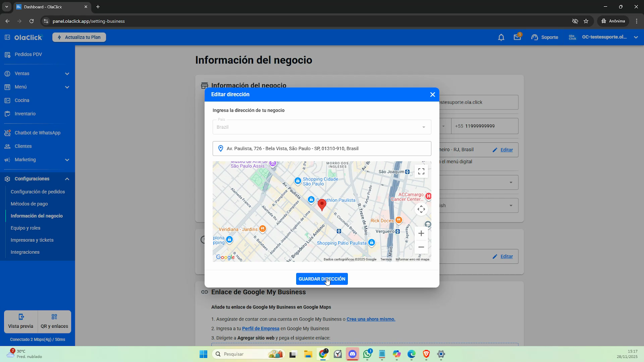This screenshot has width=644, height=362.
Task: Zoom in on the map
Action: point(421,233)
